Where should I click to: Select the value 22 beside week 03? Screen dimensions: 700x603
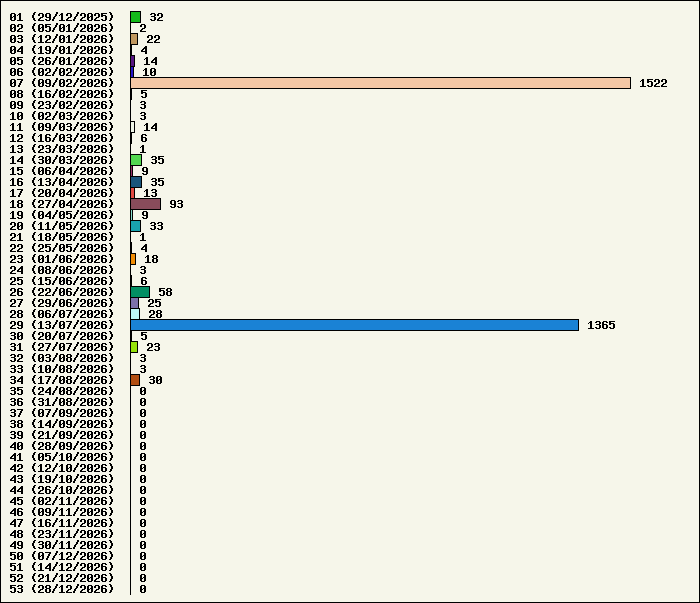153,39
